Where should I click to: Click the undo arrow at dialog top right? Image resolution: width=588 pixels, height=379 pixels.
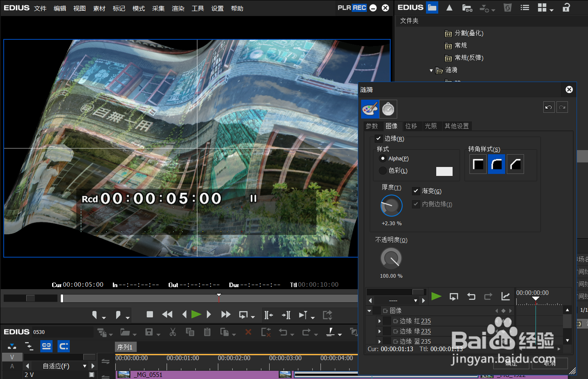549,107
